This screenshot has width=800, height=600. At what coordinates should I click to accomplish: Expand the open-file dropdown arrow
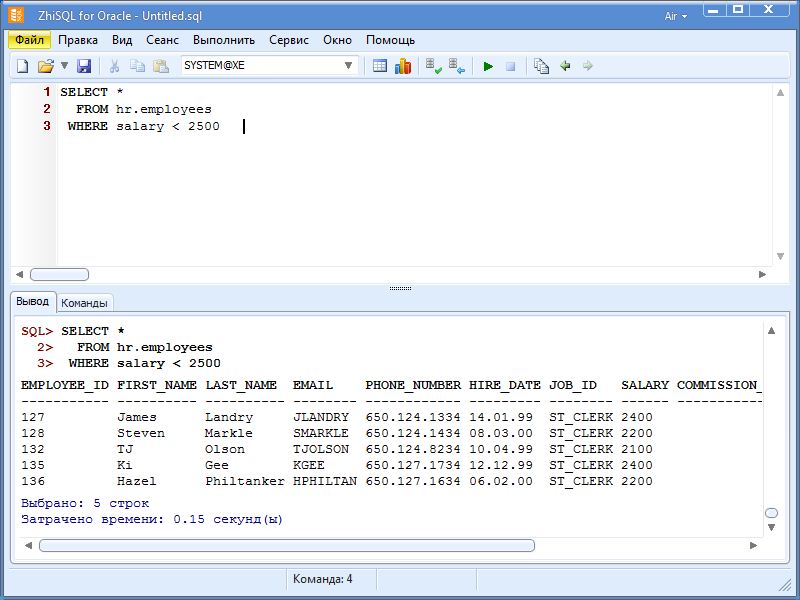click(x=64, y=65)
